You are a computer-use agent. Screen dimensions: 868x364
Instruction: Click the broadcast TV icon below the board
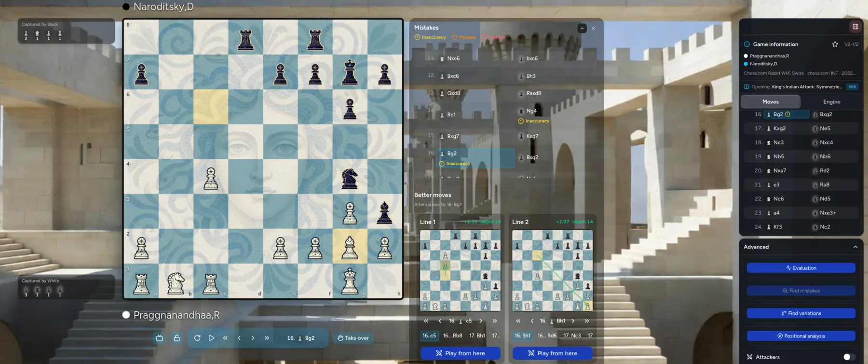(x=160, y=338)
